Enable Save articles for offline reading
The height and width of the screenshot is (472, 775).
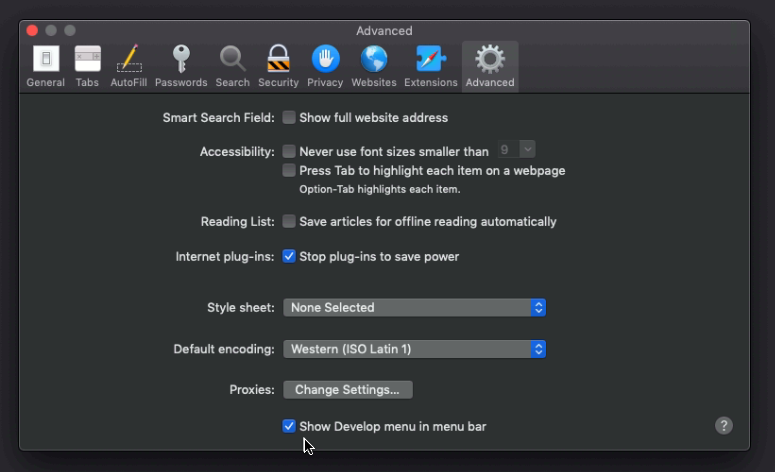289,222
